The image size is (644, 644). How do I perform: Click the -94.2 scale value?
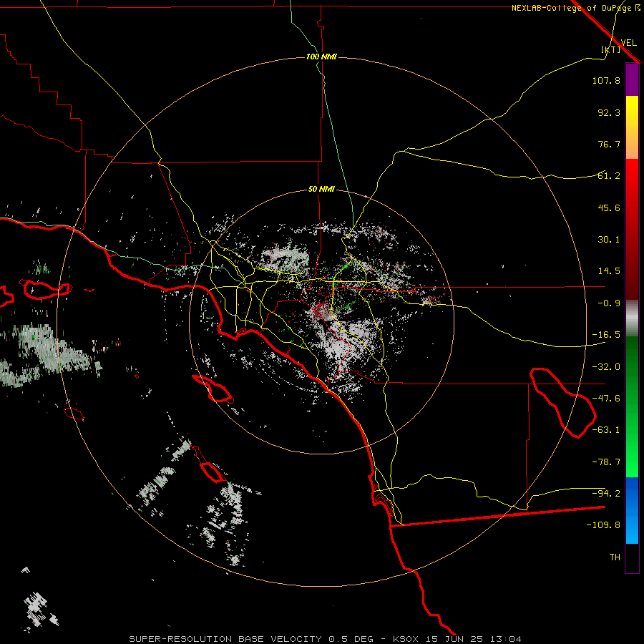[x=606, y=493]
